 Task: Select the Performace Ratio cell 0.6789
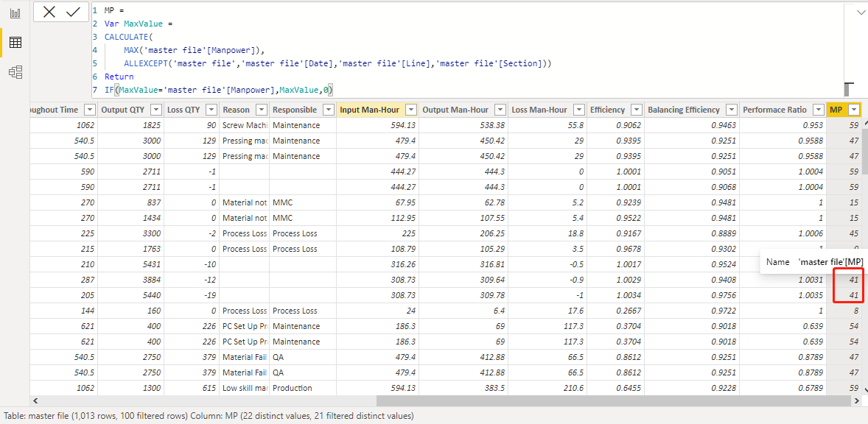(783, 388)
